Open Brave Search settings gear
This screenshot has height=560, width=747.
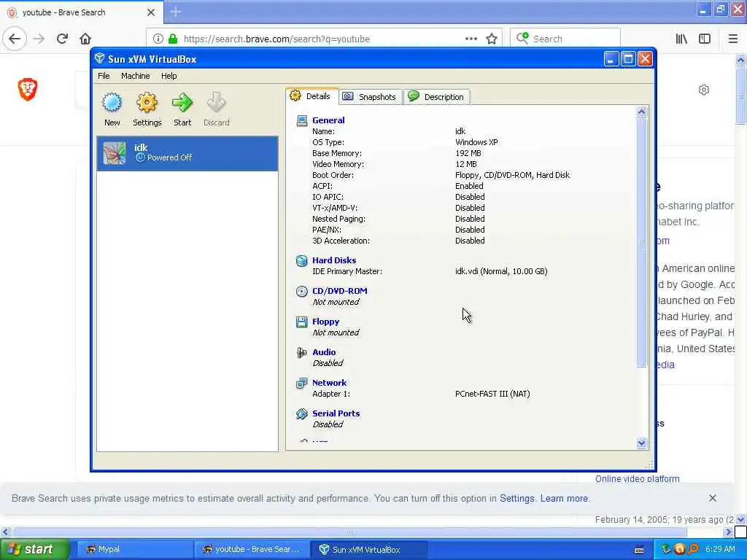[704, 90]
